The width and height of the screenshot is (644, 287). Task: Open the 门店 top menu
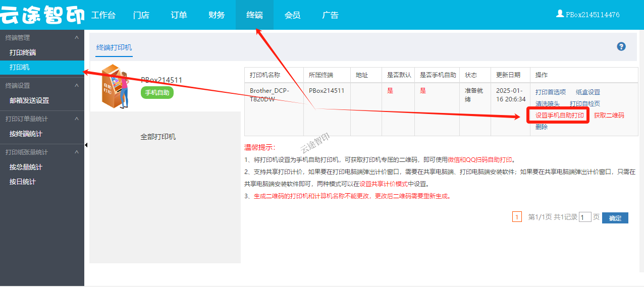click(x=141, y=15)
